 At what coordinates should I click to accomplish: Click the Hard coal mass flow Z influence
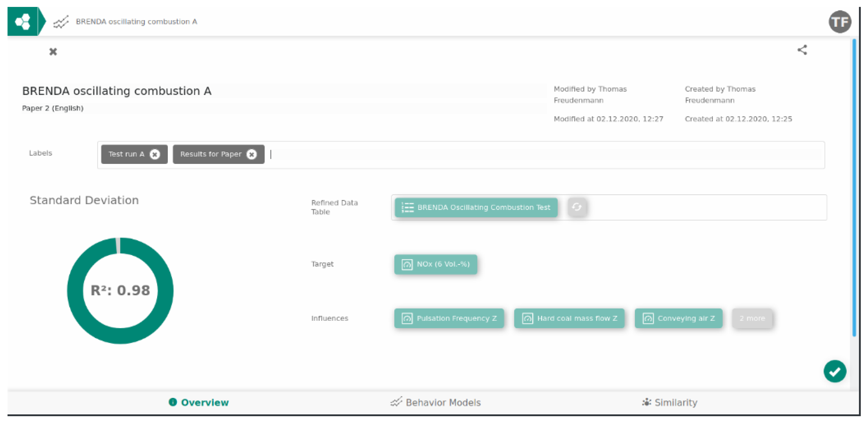pos(569,318)
